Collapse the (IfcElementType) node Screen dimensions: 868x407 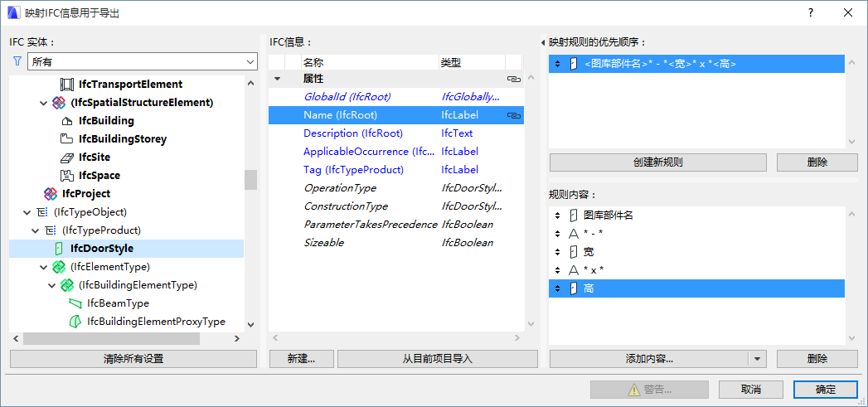point(44,267)
